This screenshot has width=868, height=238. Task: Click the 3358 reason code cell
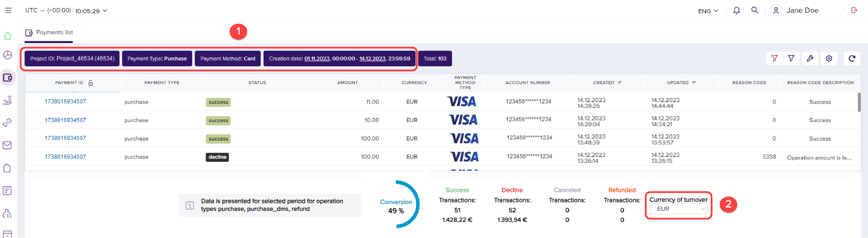tap(769, 157)
